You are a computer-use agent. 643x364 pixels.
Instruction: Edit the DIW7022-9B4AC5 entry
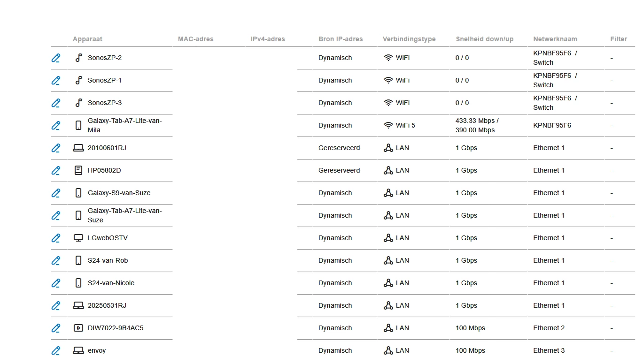coord(56,328)
